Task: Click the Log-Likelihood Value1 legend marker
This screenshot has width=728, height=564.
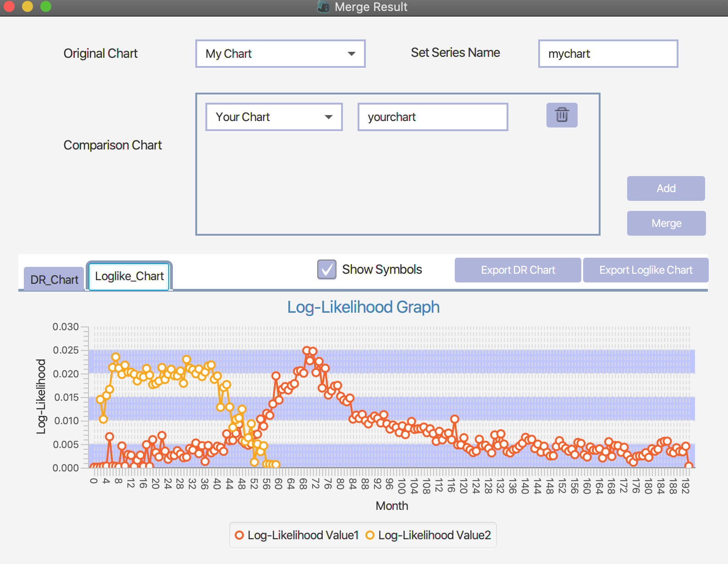Action: (239, 535)
